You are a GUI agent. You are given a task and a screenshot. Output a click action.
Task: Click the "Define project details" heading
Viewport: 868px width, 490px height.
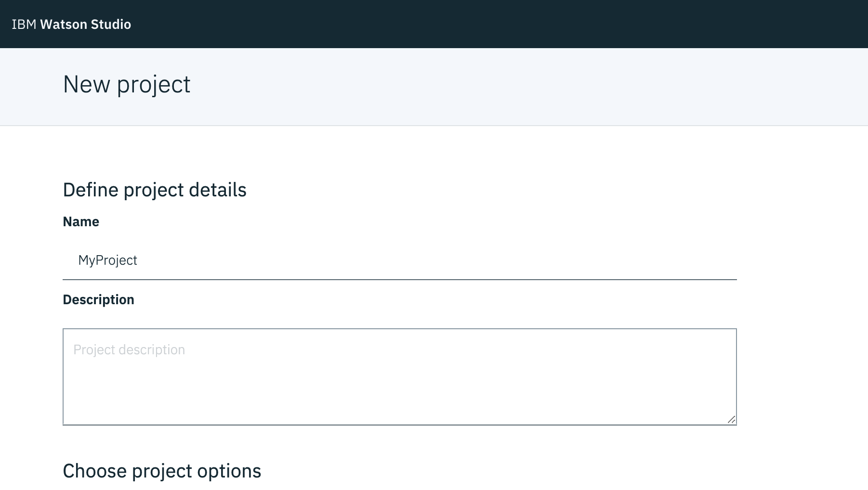(155, 190)
